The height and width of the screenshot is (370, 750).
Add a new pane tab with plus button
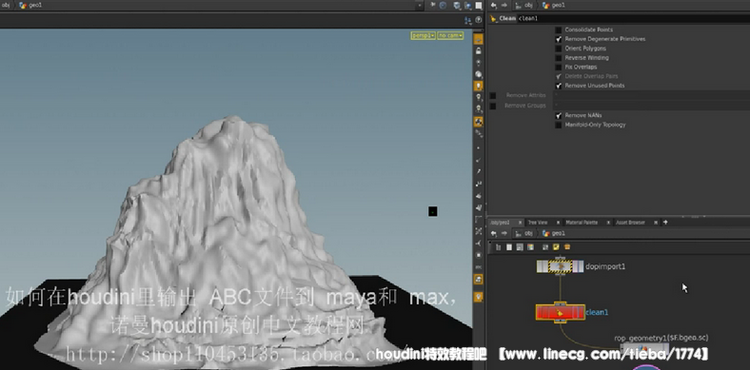click(x=665, y=222)
